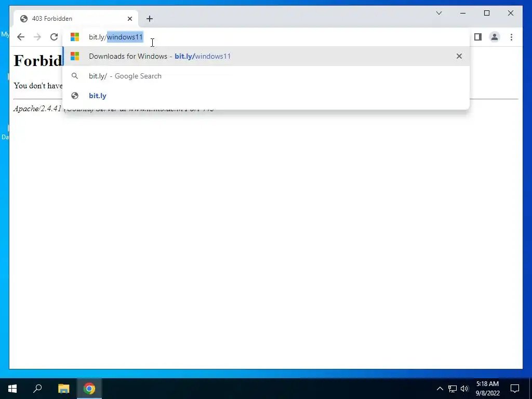
Task: Select the bit.ly/ Google Search suggestion
Action: (x=266, y=76)
